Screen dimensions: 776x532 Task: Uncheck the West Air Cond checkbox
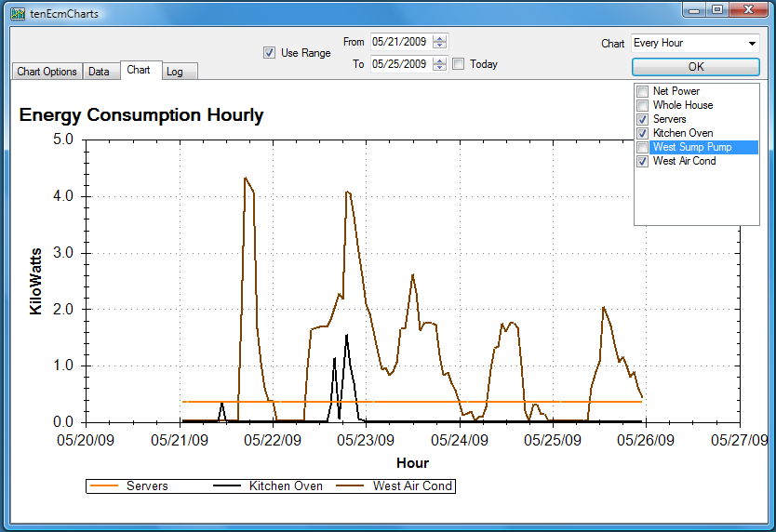[x=642, y=161]
